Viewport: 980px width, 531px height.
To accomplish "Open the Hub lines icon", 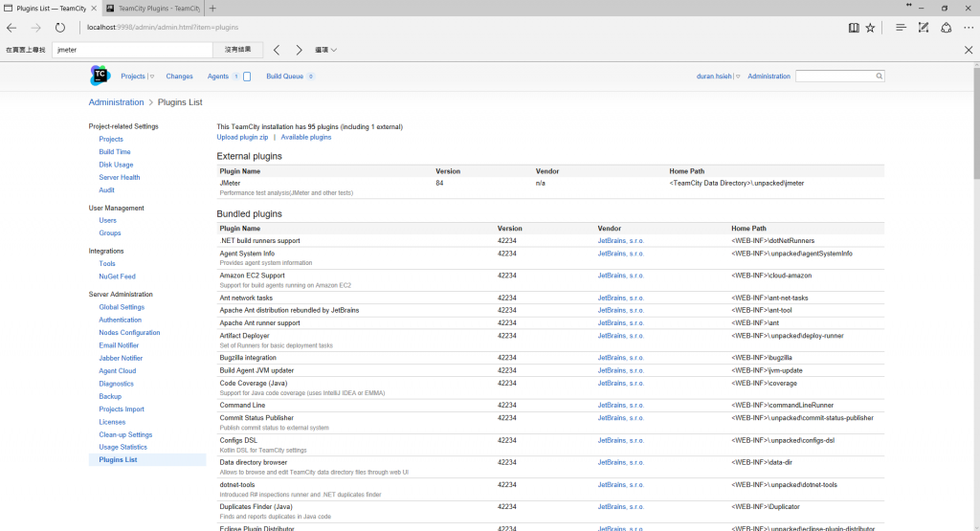I will tap(901, 28).
